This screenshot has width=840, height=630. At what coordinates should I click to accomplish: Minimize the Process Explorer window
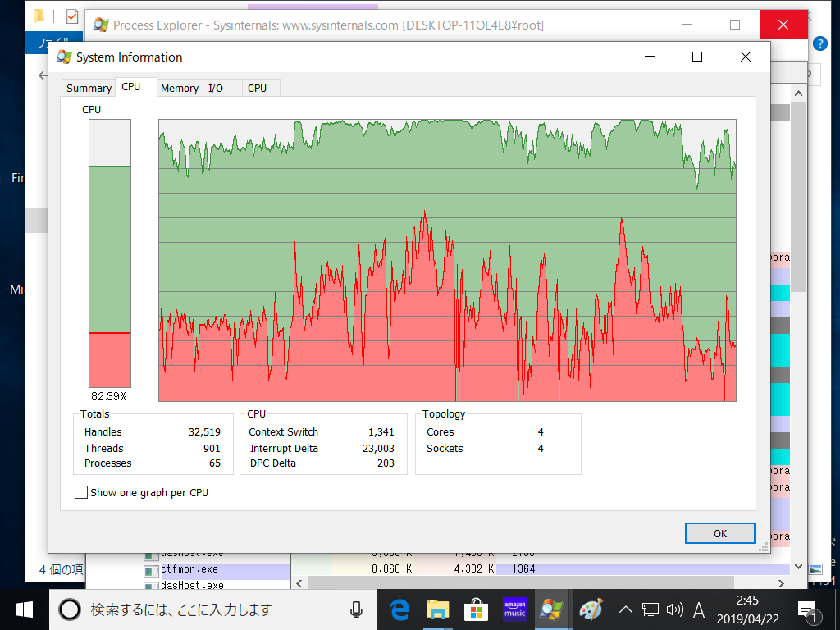687,25
